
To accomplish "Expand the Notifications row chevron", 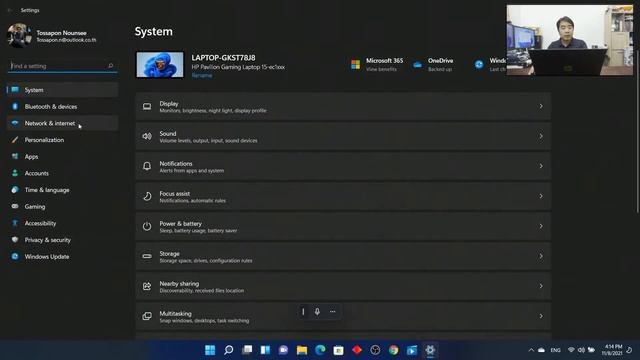I will tap(541, 166).
